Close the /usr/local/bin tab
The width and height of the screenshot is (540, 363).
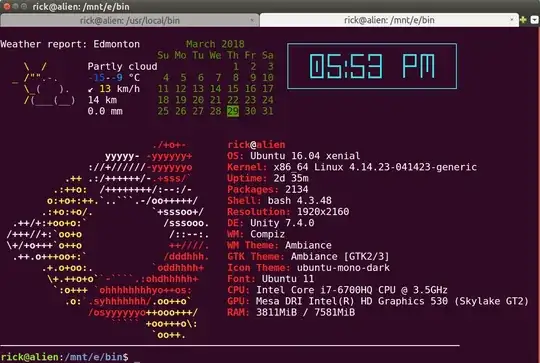252,20
